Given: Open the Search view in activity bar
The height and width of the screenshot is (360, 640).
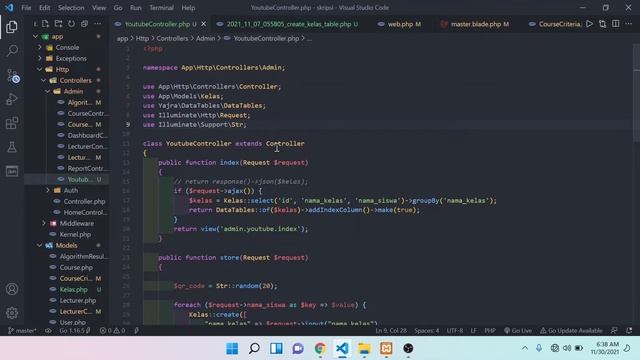Looking at the screenshot, I should 12,51.
